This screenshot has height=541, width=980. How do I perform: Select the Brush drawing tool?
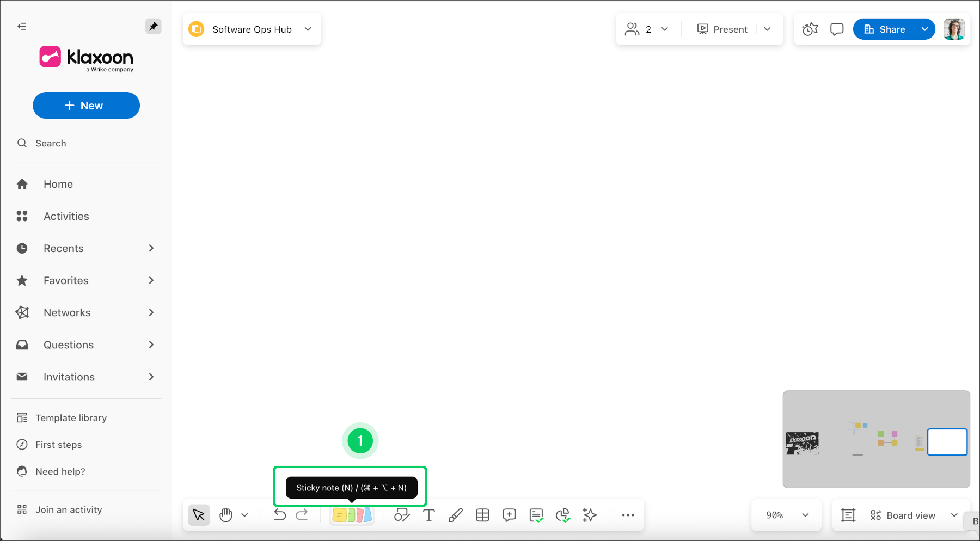455,515
